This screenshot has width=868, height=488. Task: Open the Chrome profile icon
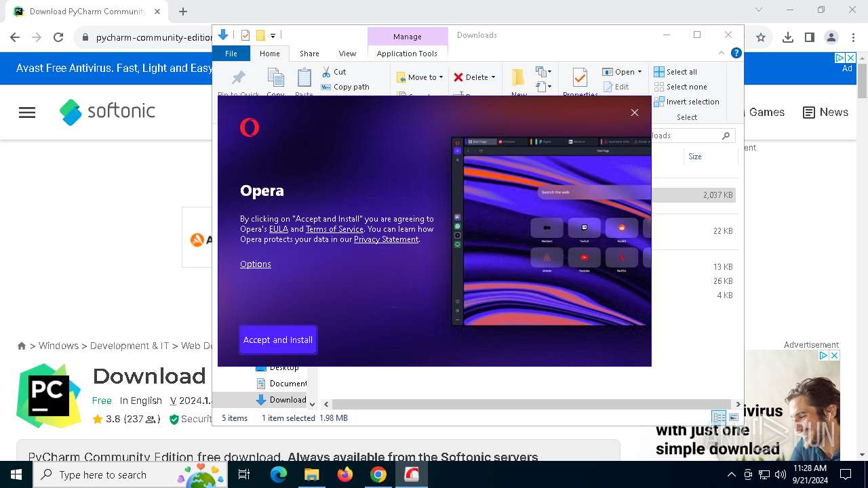tap(831, 37)
